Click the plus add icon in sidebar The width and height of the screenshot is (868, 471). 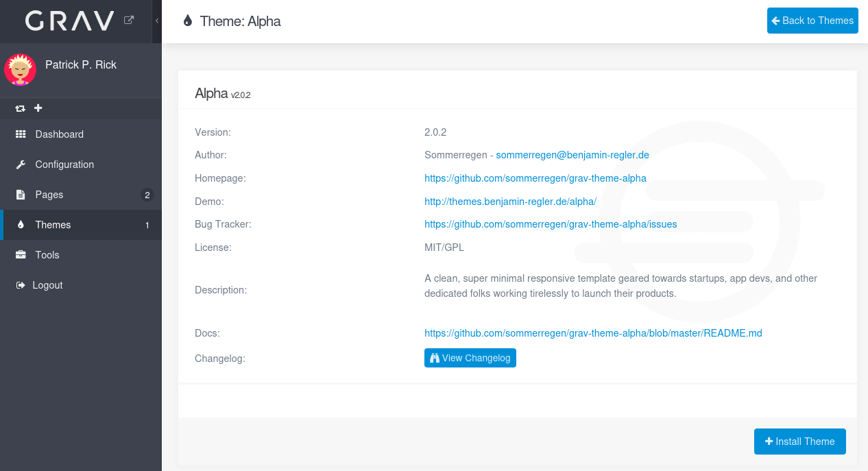(x=38, y=108)
